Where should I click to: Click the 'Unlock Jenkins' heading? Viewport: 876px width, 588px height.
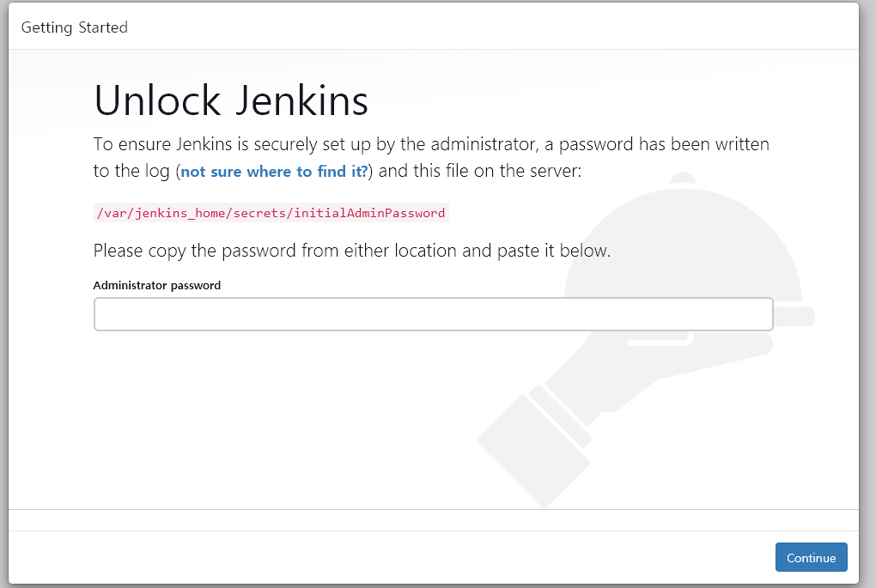coord(231,100)
